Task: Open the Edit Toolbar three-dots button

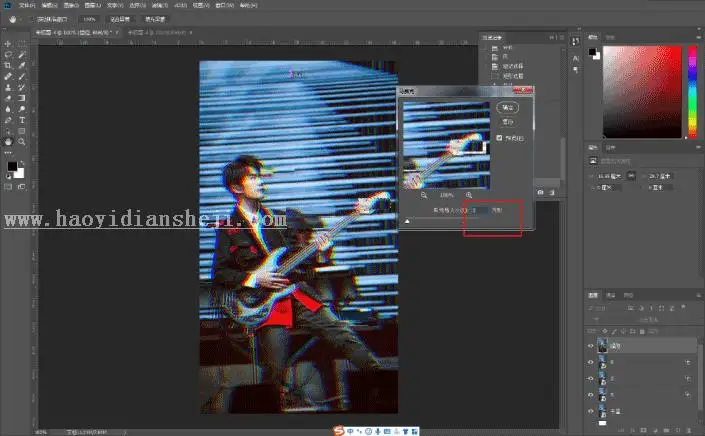Action: click(8, 153)
